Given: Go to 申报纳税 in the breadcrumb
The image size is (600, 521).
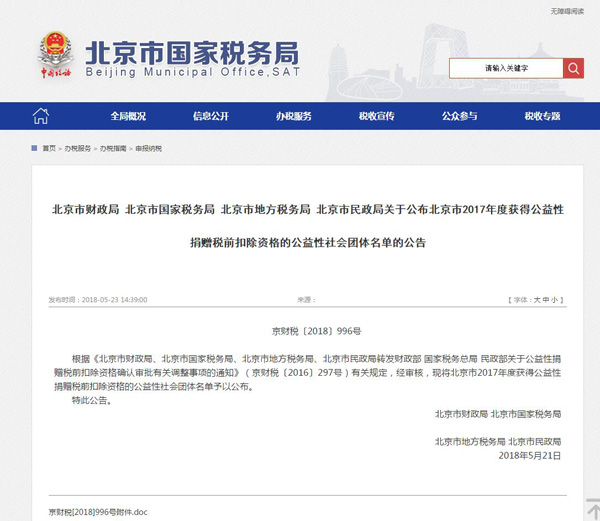Looking at the screenshot, I should tap(148, 148).
